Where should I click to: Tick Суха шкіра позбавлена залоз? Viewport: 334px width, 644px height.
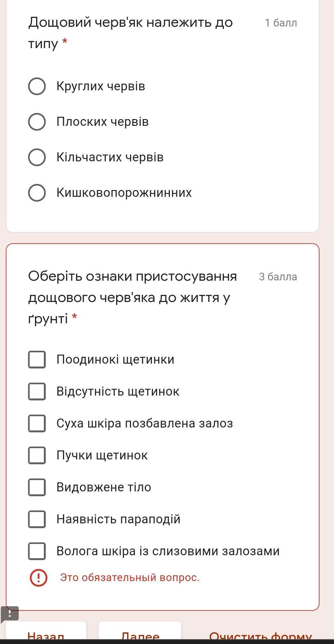37,423
